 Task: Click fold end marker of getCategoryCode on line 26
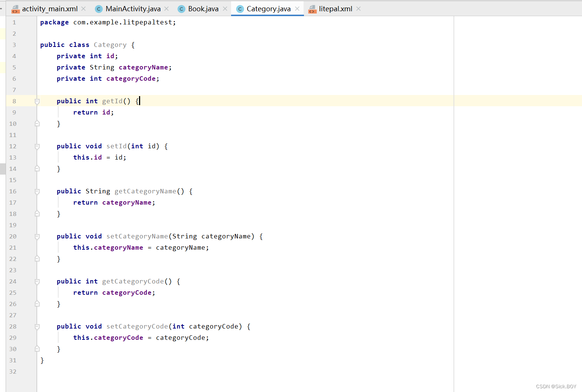[37, 304]
